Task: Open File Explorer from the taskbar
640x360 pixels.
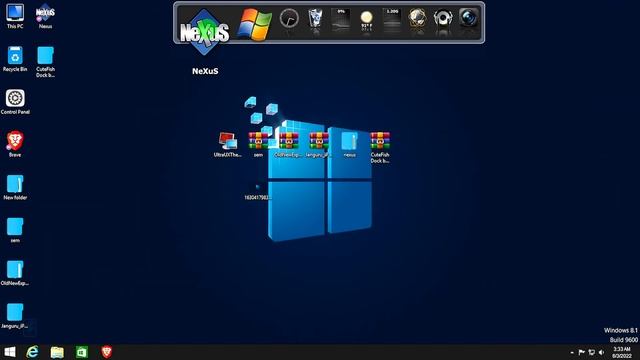Action: 57,352
